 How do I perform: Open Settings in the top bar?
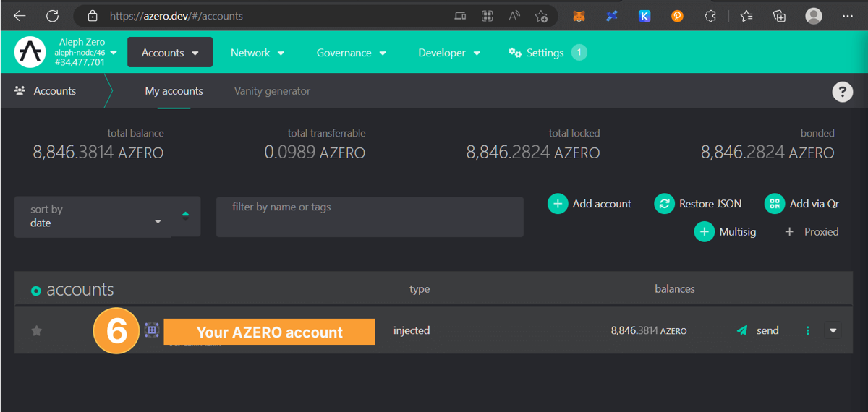point(536,53)
